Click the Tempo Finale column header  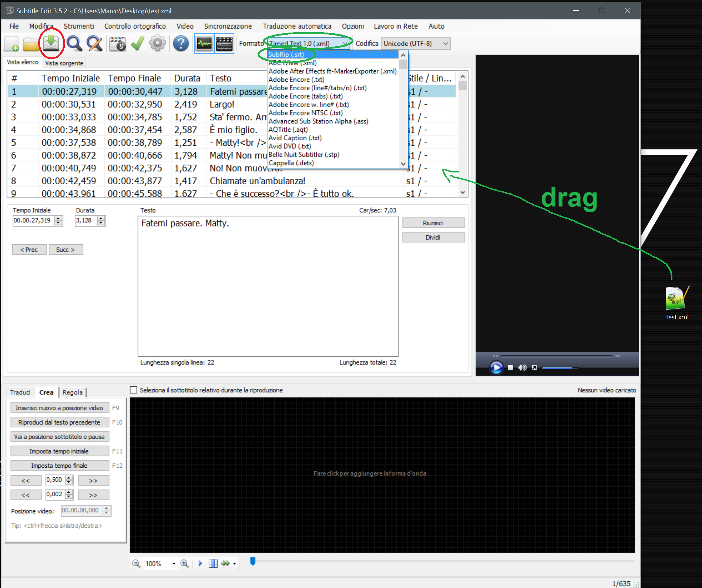coord(137,78)
